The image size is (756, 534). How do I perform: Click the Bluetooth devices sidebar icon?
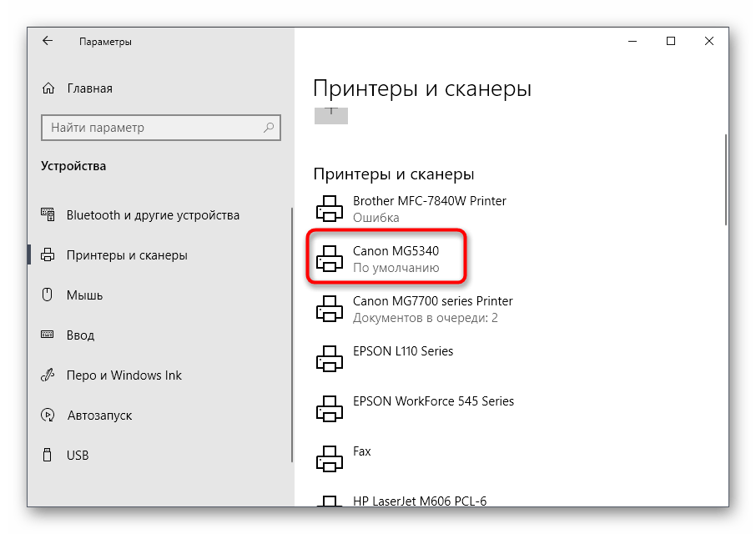[48, 214]
